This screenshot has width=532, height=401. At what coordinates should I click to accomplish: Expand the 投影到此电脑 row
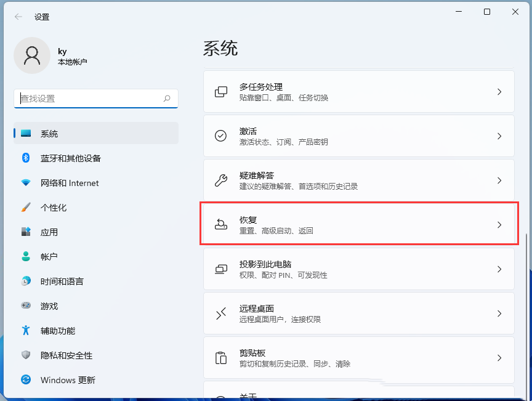500,269
